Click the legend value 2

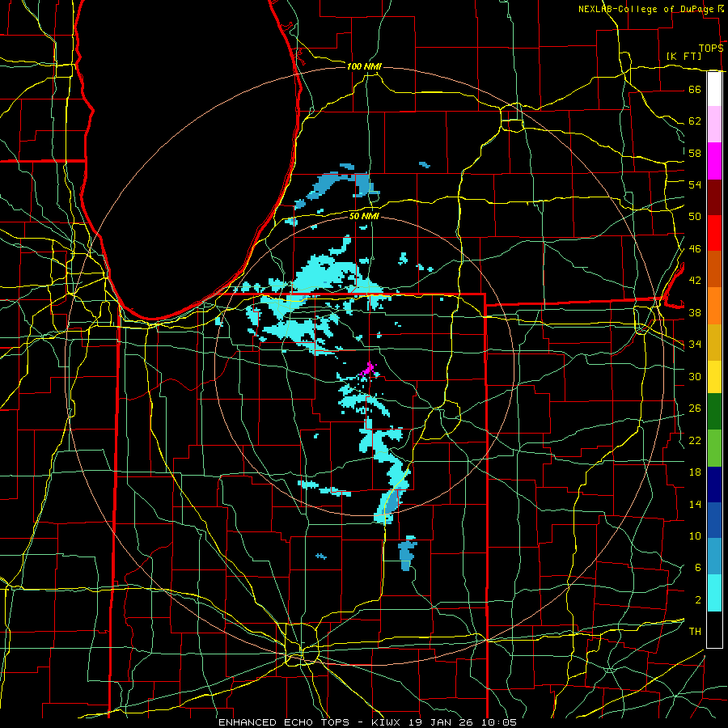698,600
